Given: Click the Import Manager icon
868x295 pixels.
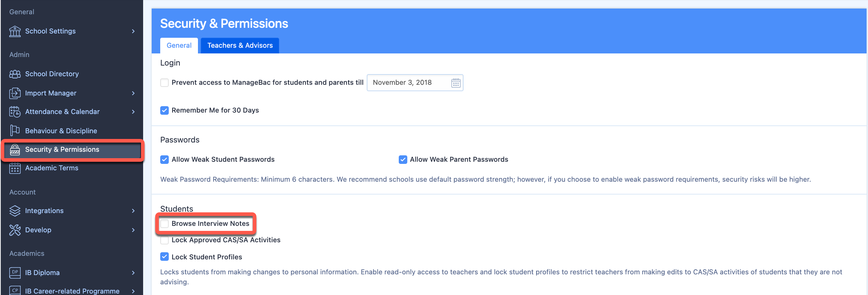Looking at the screenshot, I should (15, 93).
